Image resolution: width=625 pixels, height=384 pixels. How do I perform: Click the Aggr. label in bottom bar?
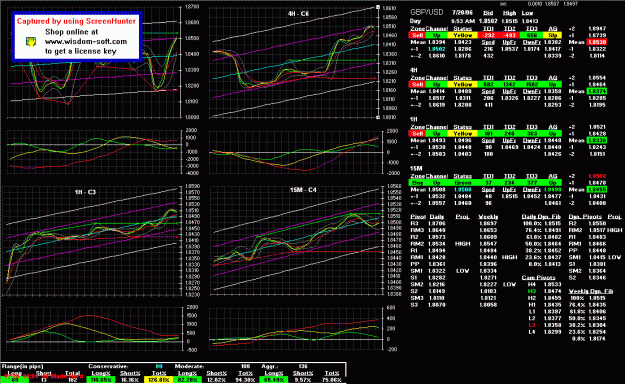click(x=269, y=366)
